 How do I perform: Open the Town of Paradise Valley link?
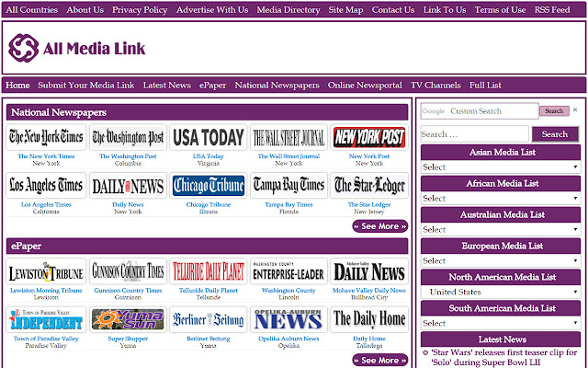coord(46,339)
